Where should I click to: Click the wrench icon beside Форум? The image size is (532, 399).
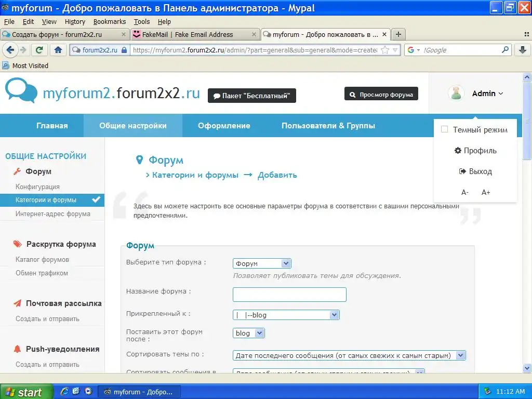[17, 171]
